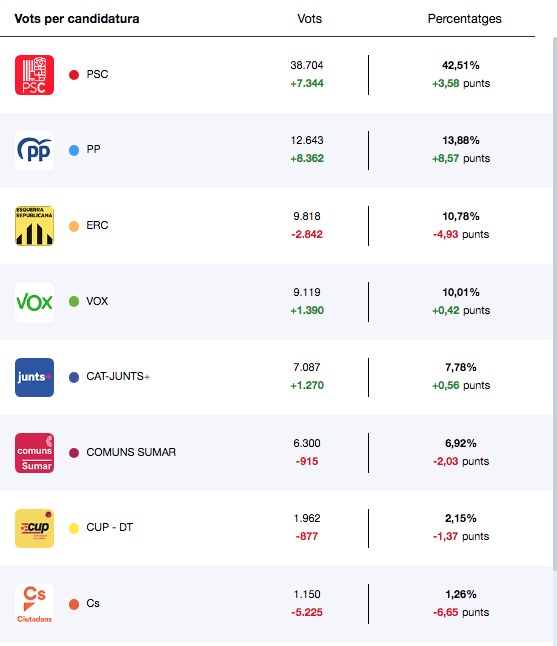This screenshot has height=646, width=557.
Task: Click the Cs Ciutadans logo
Action: [x=35, y=604]
